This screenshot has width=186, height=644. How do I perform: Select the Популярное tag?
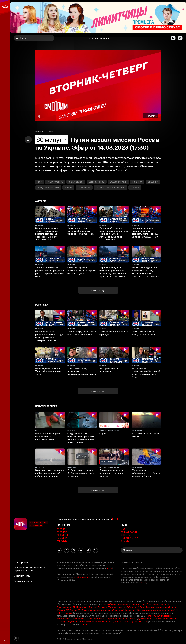click(84, 187)
